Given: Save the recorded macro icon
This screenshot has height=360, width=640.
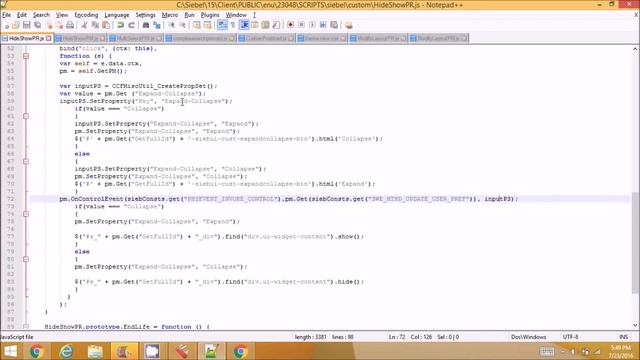Looking at the screenshot, I should coord(334,25).
